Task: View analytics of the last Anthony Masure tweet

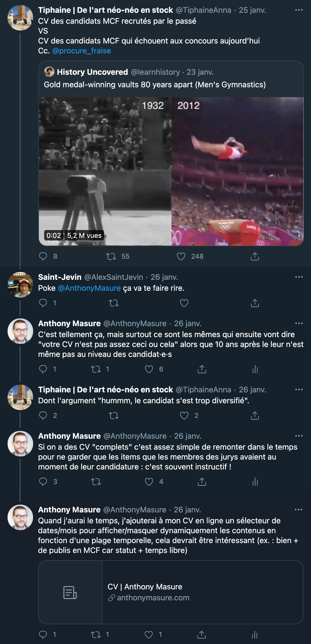Action: (255, 634)
